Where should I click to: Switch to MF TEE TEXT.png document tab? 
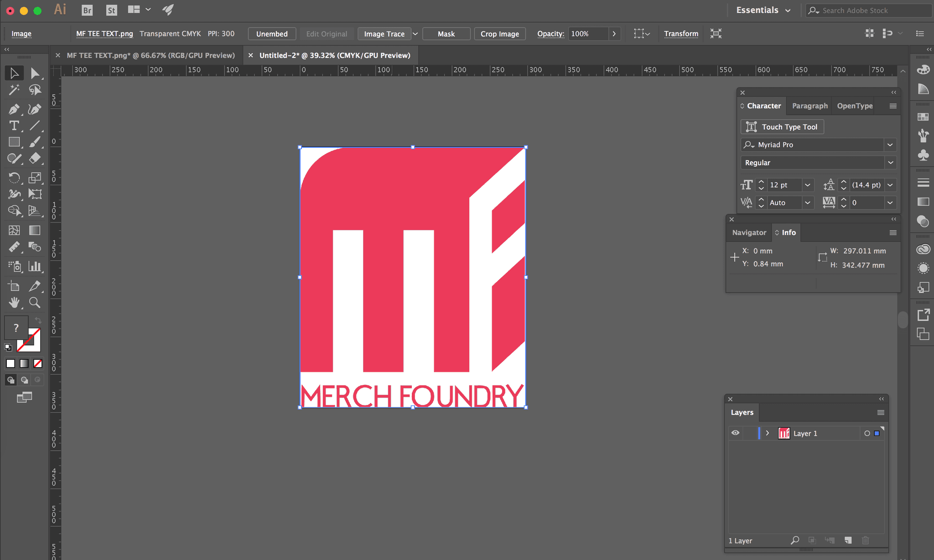coord(150,55)
